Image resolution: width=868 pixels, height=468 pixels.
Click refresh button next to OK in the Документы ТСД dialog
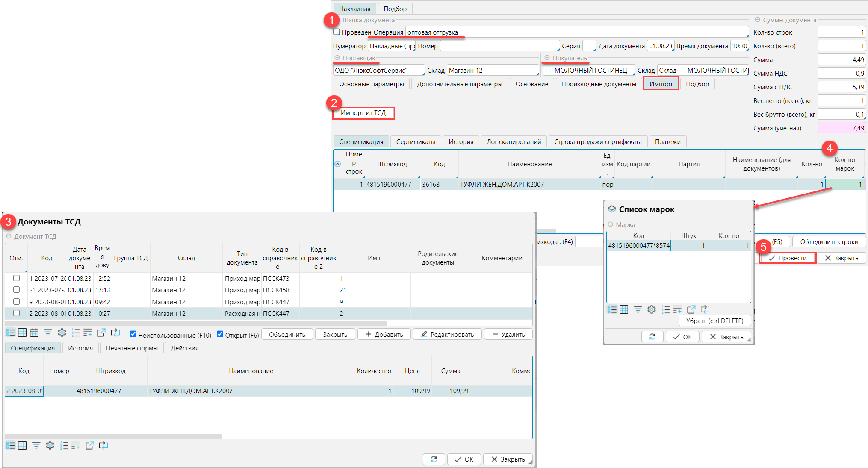click(x=434, y=459)
